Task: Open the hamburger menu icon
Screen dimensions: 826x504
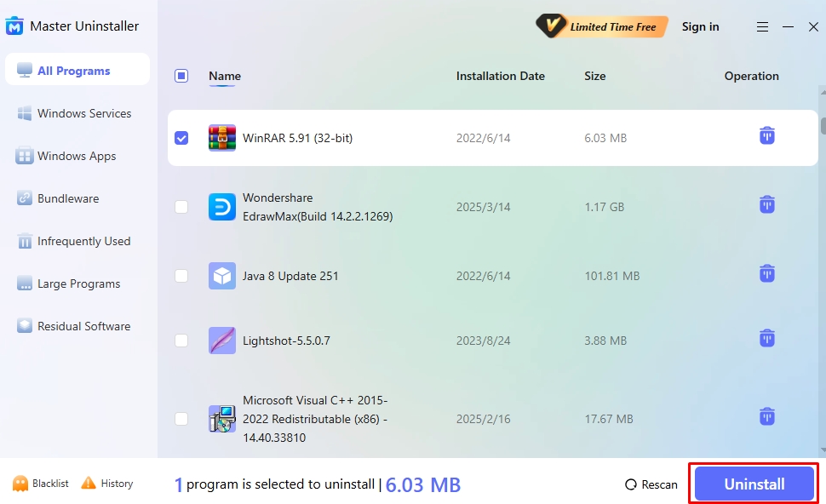Action: coord(762,27)
